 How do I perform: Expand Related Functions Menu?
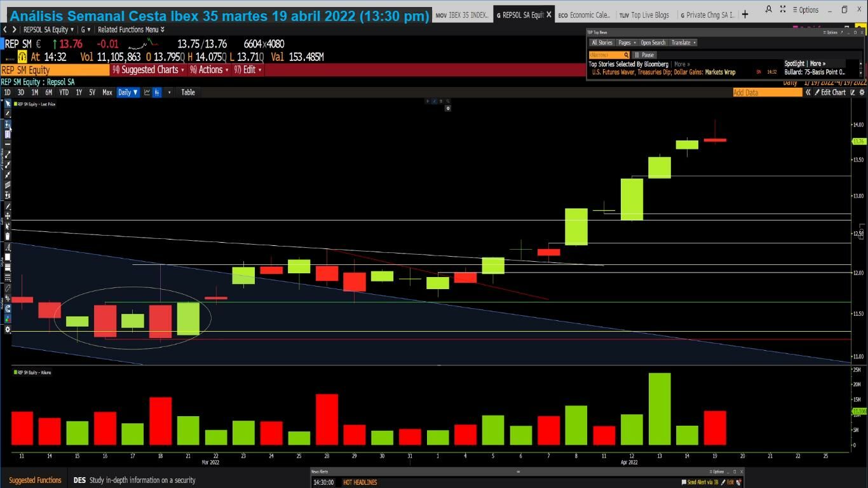click(x=130, y=29)
